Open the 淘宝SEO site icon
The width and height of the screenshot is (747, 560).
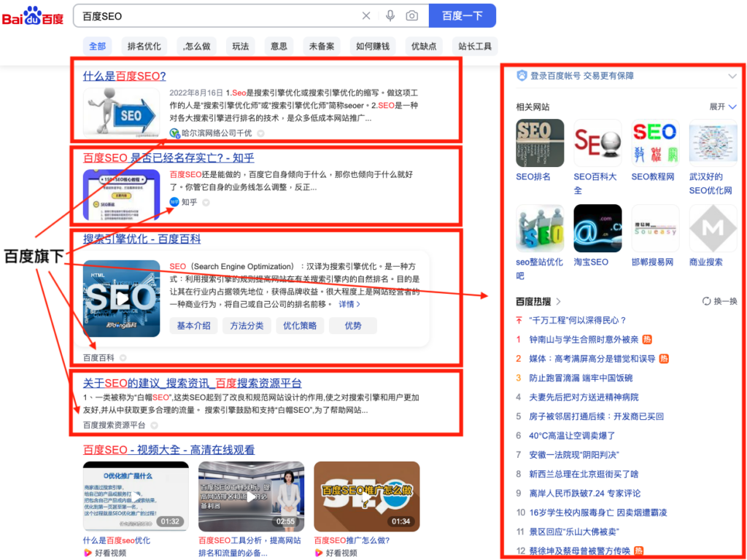597,228
